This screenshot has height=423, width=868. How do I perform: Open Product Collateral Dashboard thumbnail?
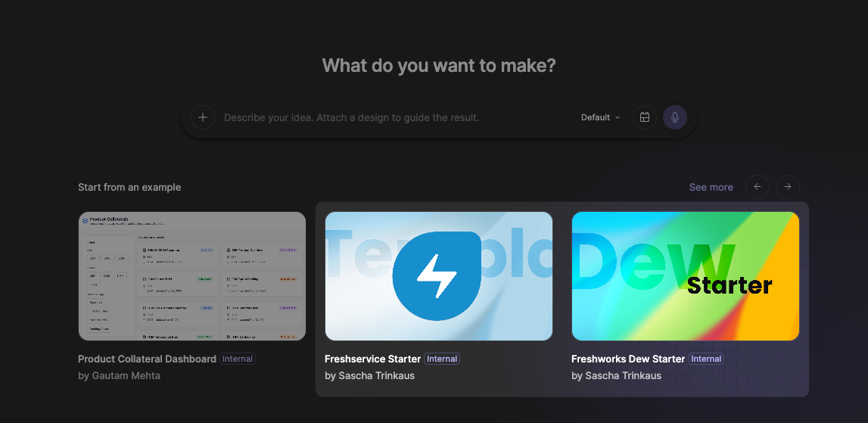[x=192, y=275]
